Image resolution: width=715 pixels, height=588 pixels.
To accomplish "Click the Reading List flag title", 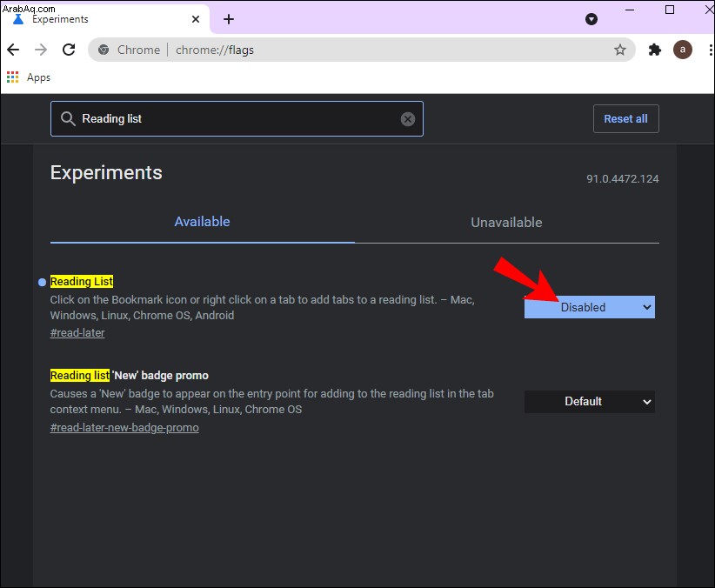I will [x=82, y=282].
